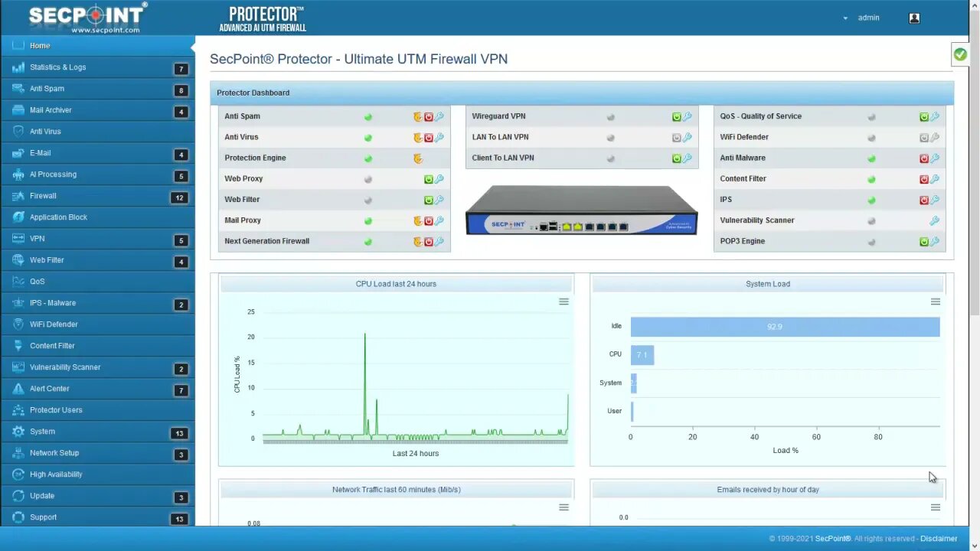
Task: Click the SecPoint logo
Action: [x=89, y=17]
